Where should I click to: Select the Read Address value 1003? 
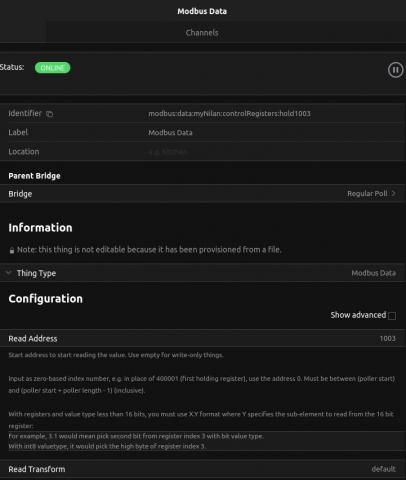(387, 338)
